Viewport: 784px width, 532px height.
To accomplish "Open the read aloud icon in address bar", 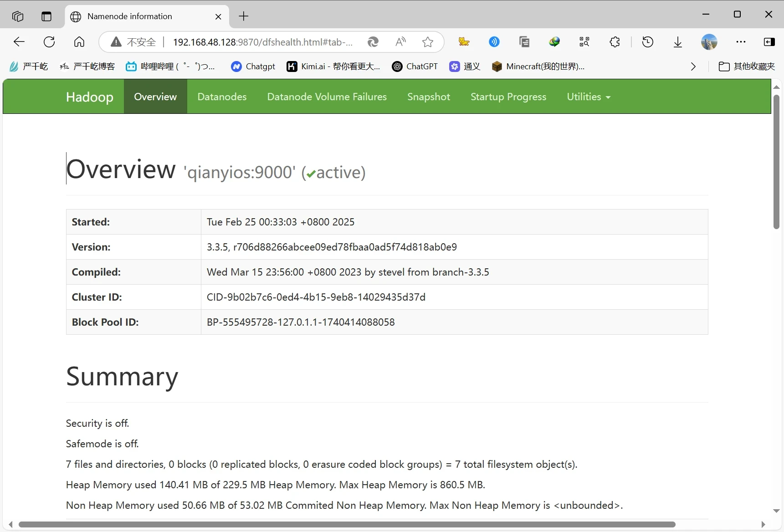I will point(400,42).
